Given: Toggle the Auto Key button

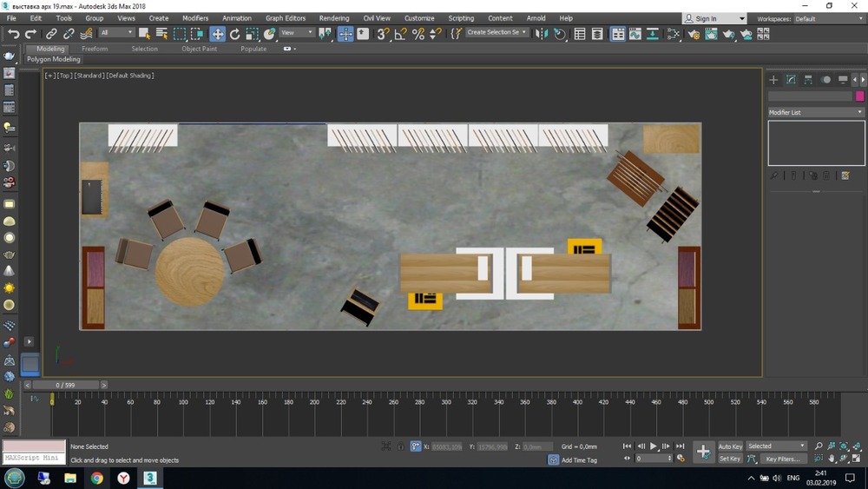Looking at the screenshot, I should point(730,446).
